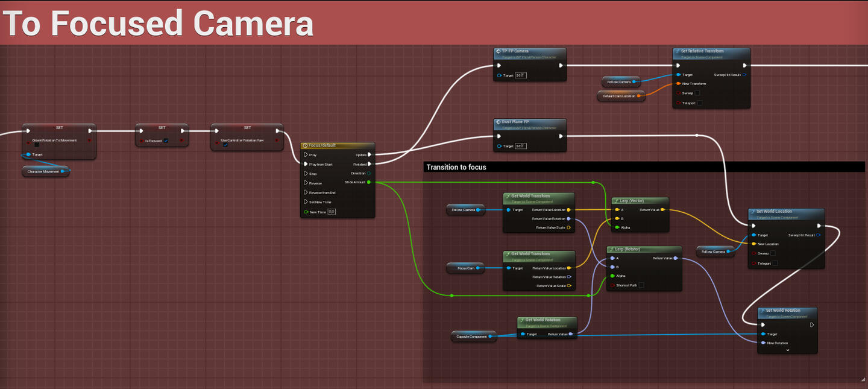The image size is (868, 389).
Task: Click the Slide Amount green output pin
Action: click(x=369, y=182)
